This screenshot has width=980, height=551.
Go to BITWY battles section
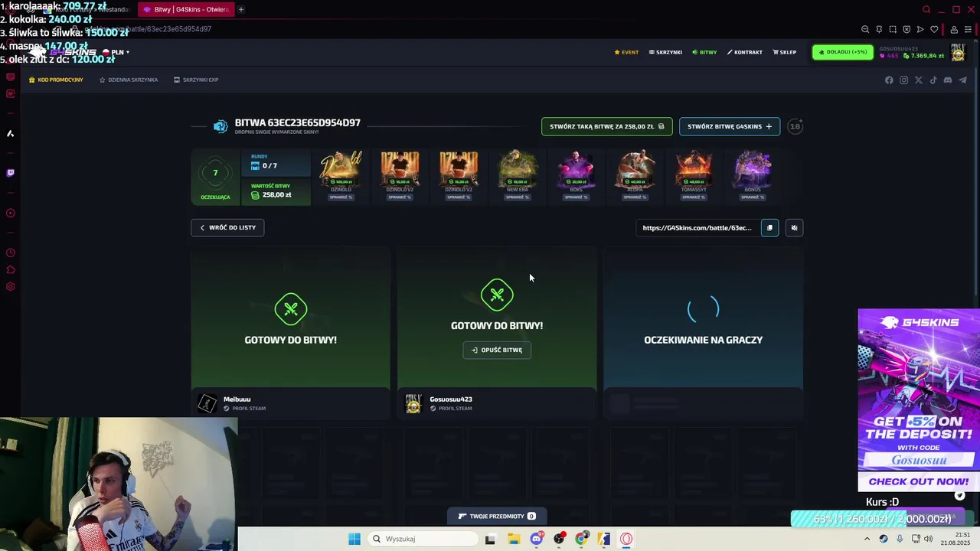(x=704, y=52)
